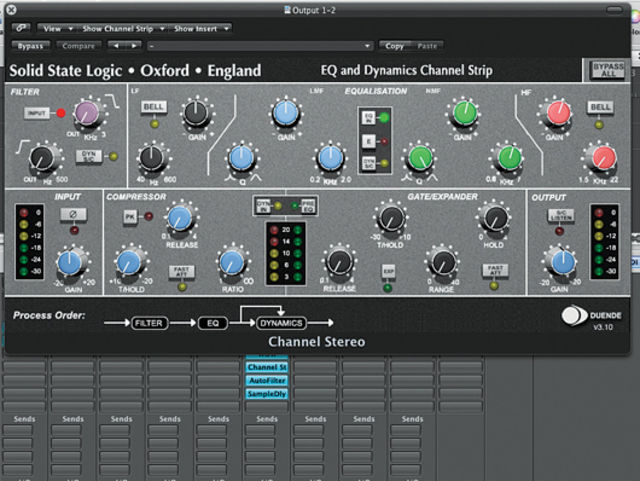Image resolution: width=640 pixels, height=481 pixels.
Task: Click the link chain icon in plugin header
Action: 21,28
